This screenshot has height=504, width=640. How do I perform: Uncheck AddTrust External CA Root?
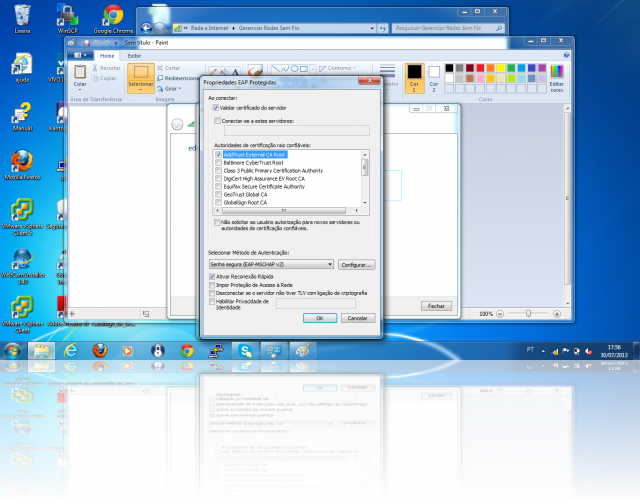[x=218, y=155]
